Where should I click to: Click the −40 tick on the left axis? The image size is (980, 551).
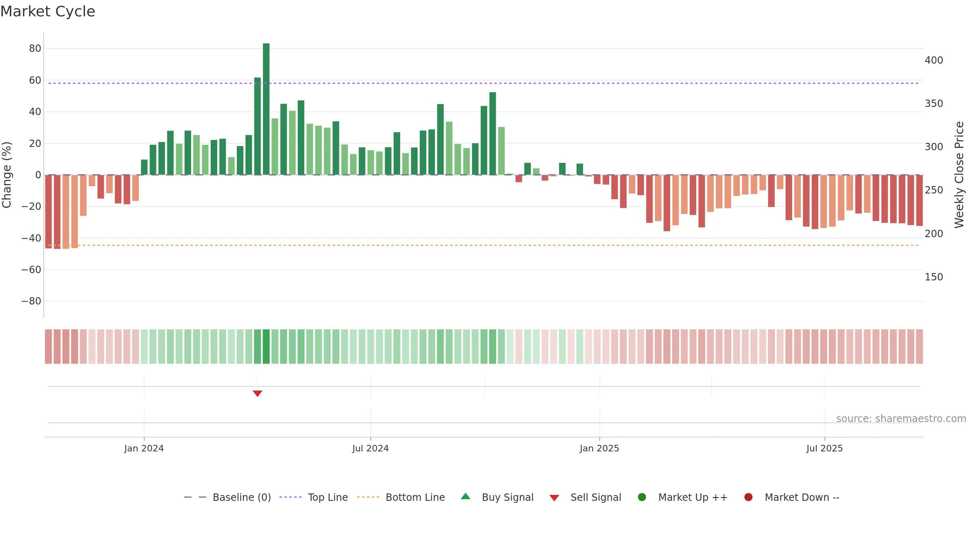click(x=31, y=238)
